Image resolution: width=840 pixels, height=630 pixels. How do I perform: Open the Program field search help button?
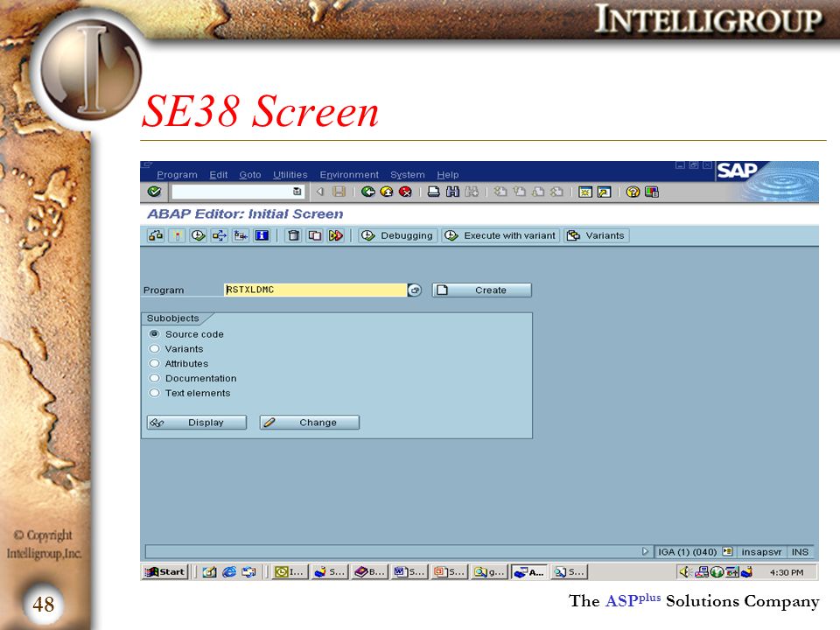(415, 290)
